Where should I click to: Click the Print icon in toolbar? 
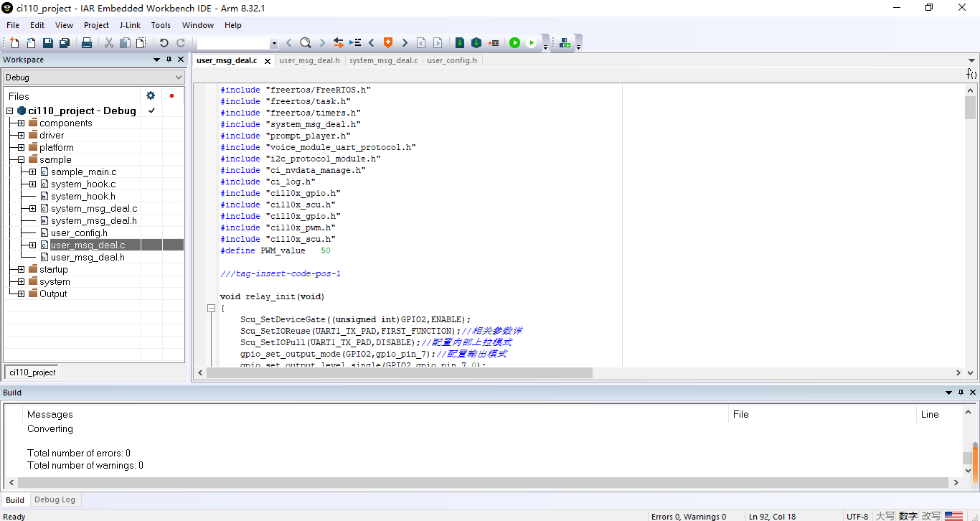click(87, 43)
